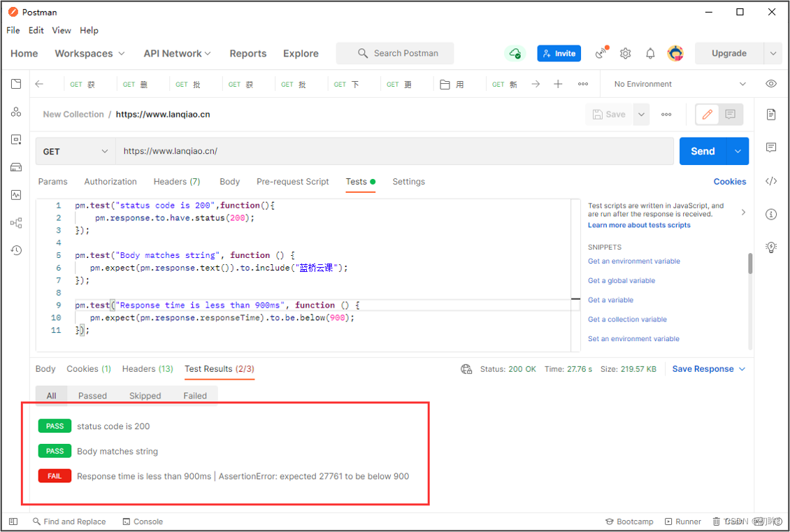Show the response Body tab
This screenshot has height=532, width=790.
[45, 369]
